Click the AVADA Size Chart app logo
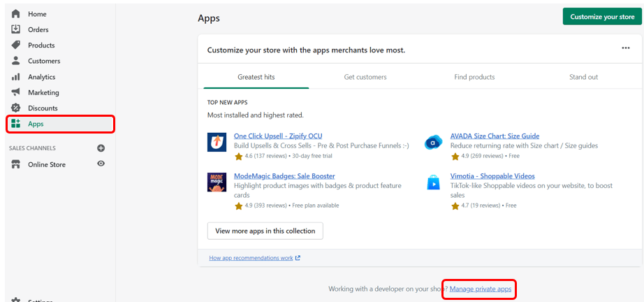The height and width of the screenshot is (302, 644). 433,142
